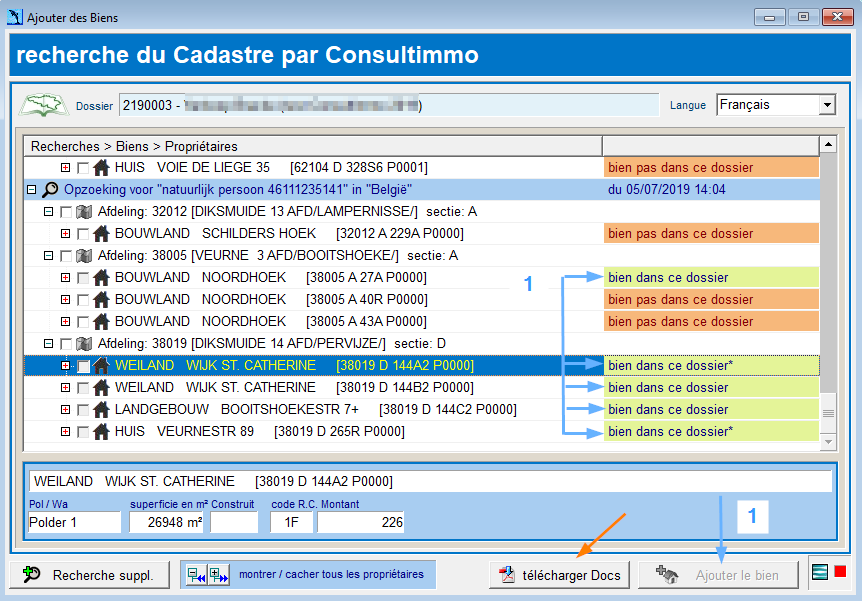This screenshot has height=601, width=862.
Task: Click the Recherche suppl. button
Action: (x=90, y=575)
